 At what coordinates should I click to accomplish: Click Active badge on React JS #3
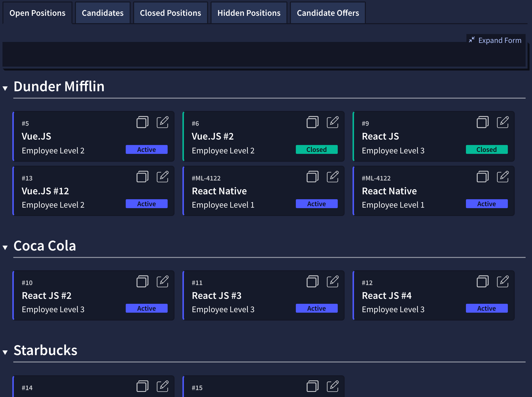click(x=317, y=308)
